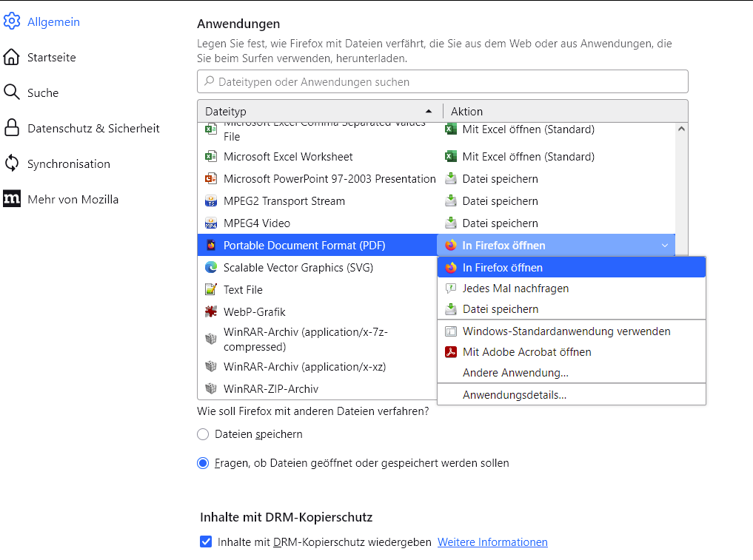Click the Aktion column header
Image resolution: width=753 pixels, height=560 pixels.
point(466,111)
